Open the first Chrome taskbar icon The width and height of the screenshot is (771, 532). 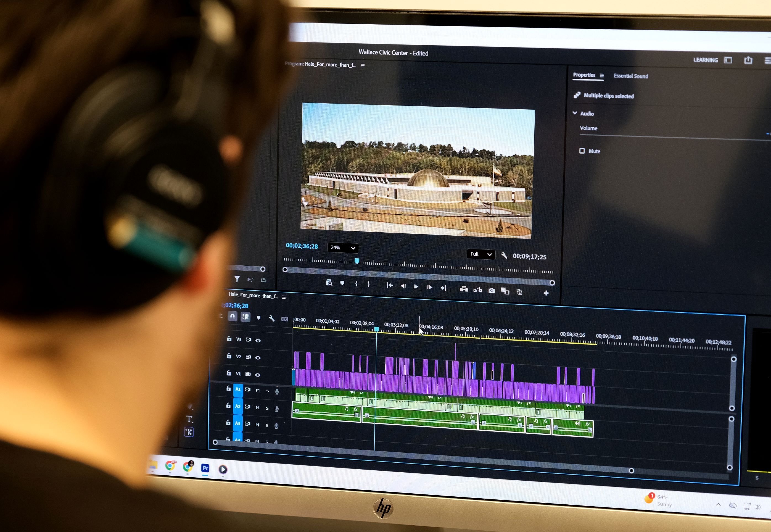170,466
